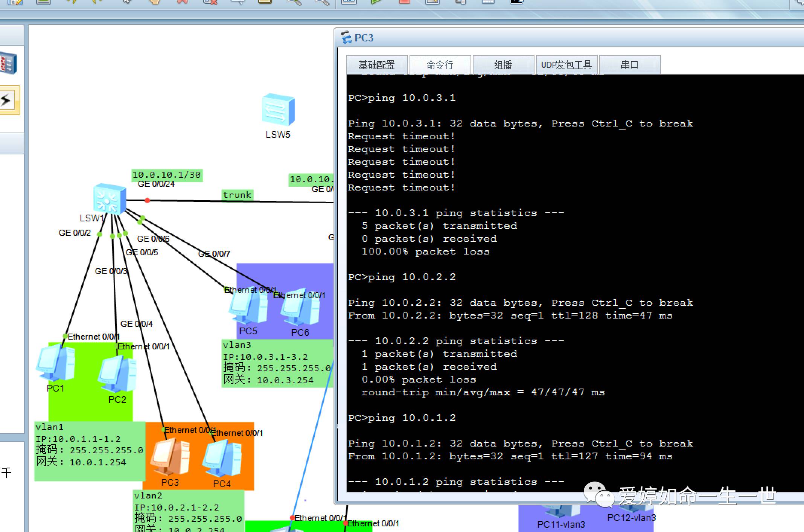Select the PC4 computer icon
The height and width of the screenshot is (532, 804).
[x=222, y=459]
